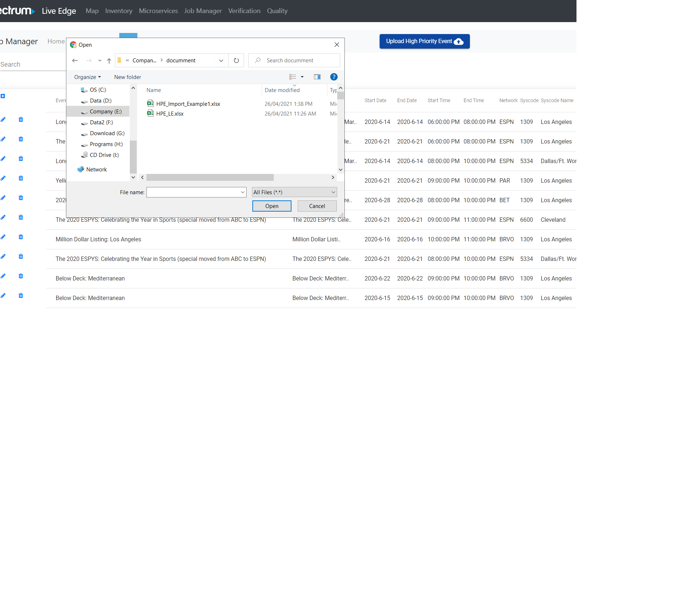This screenshot has width=678, height=616.
Task: Click the page Search field
Action: (x=33, y=64)
